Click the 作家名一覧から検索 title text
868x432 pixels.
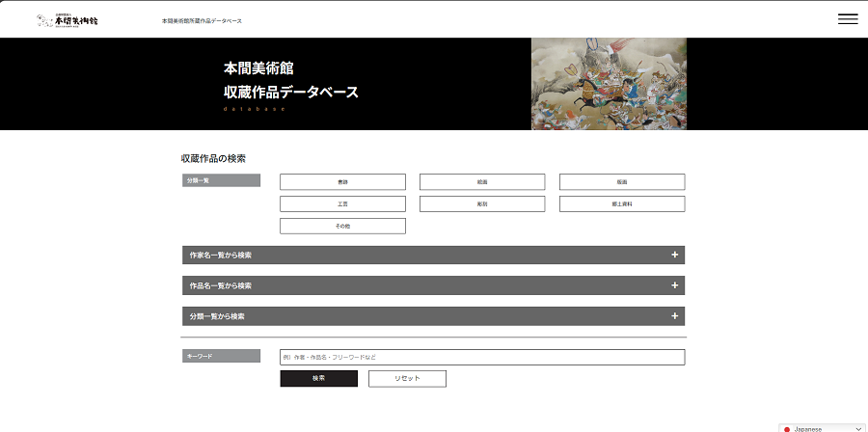(221, 255)
